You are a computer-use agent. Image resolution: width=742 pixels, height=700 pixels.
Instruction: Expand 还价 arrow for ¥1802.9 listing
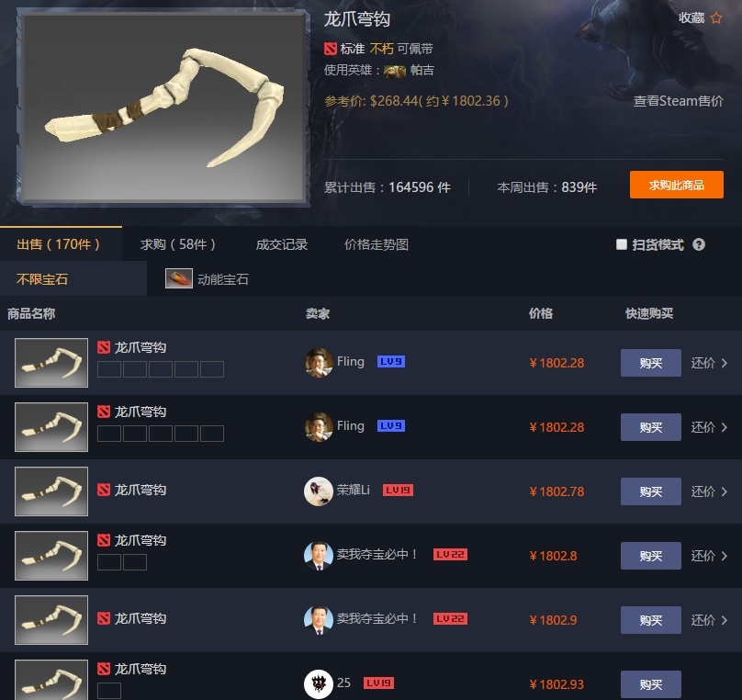(x=725, y=620)
